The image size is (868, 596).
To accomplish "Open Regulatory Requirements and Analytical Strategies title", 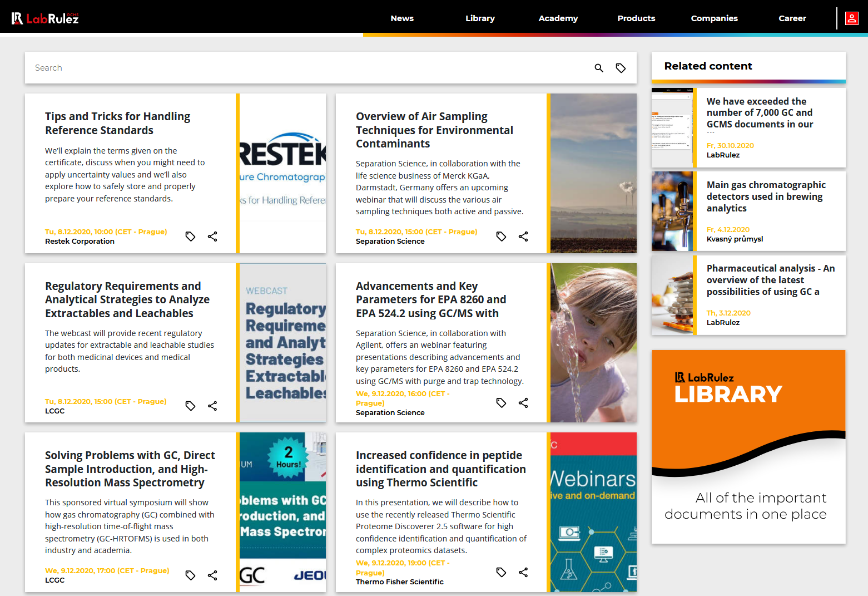I will (127, 299).
